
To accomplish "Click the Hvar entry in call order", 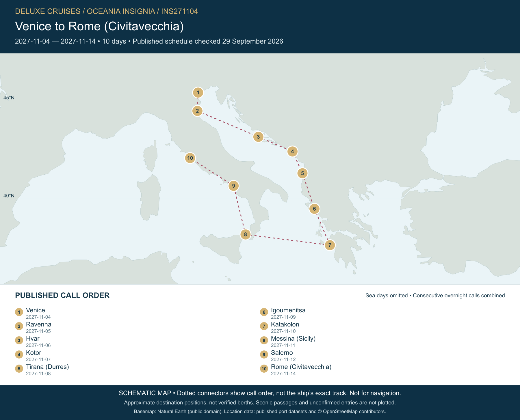I will coord(33,339).
